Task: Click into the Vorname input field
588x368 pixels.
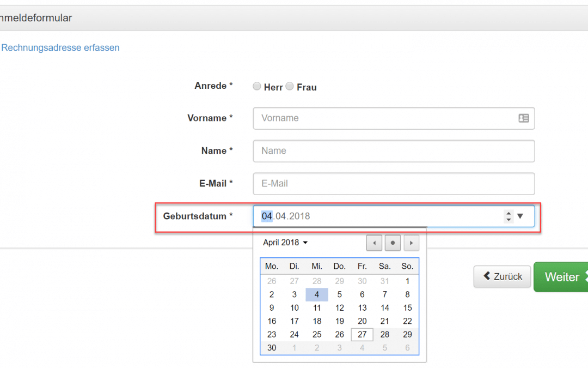Action: [394, 118]
